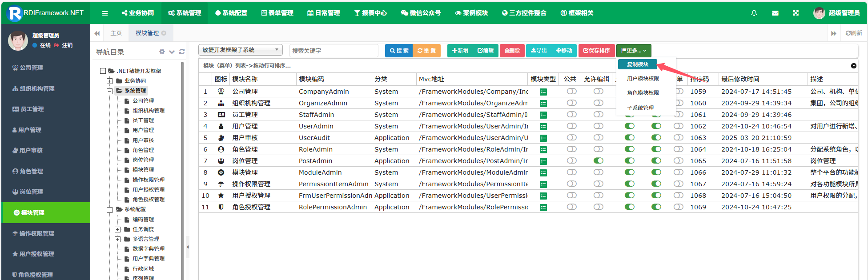Collapse the .NET敏捷开发框架 tree root

coord(103,71)
